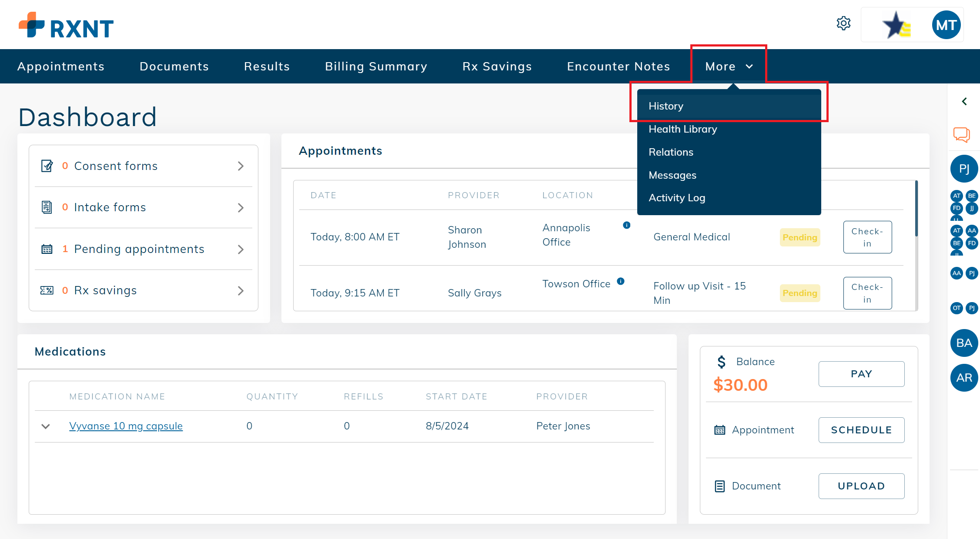The height and width of the screenshot is (539, 980).
Task: Select History from More menu
Action: (x=729, y=106)
